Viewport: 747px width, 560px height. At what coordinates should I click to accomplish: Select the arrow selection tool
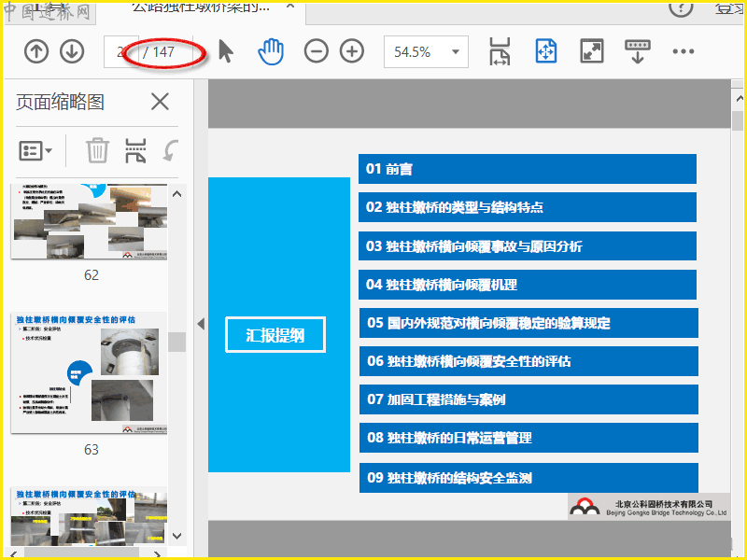click(x=226, y=51)
